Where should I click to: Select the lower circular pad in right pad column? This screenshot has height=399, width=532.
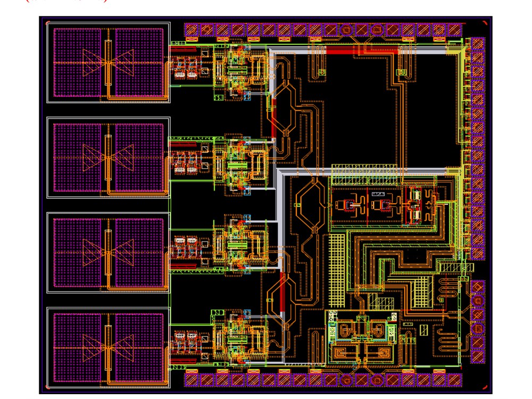477,328
